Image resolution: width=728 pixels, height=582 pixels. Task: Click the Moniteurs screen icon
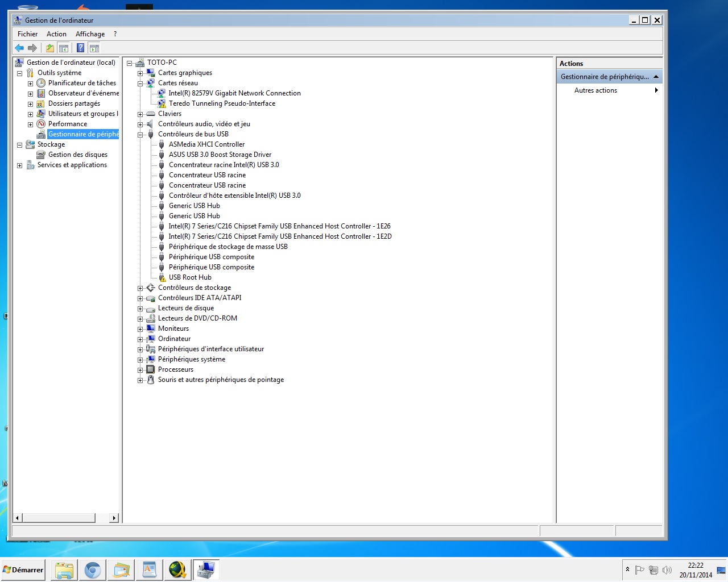pos(151,329)
